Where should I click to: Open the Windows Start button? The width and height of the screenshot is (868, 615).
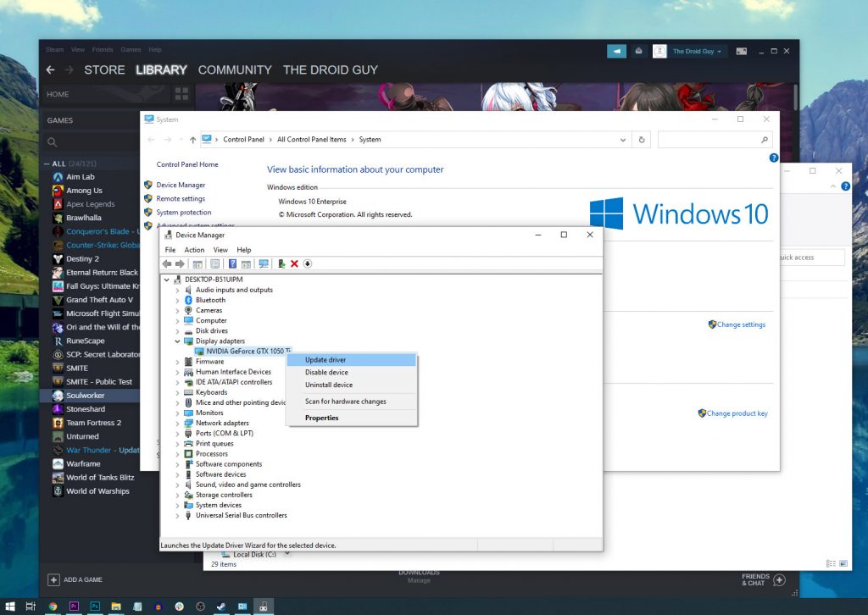pyautogui.click(x=10, y=607)
